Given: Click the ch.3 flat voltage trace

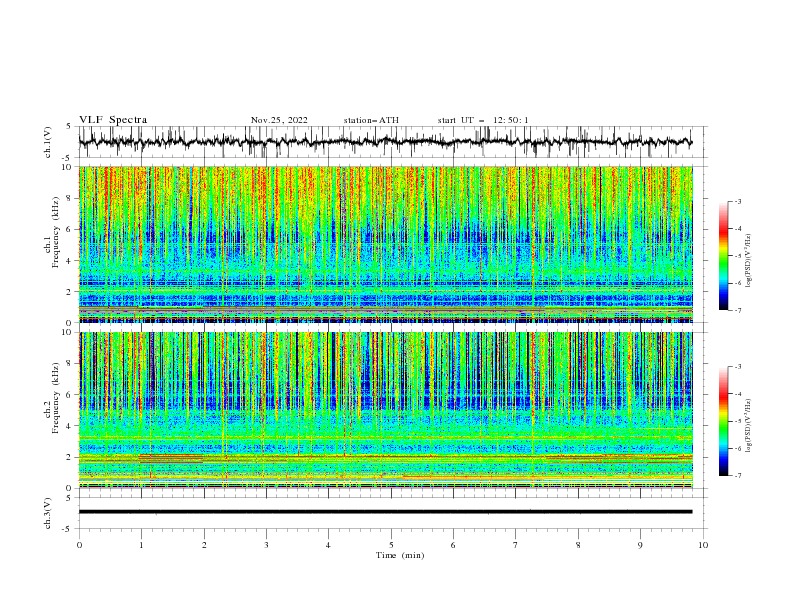Looking at the screenshot, I should 385,512.
